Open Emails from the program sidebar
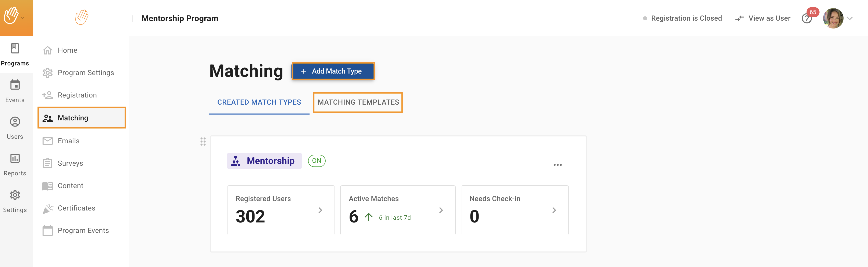868x267 pixels. [x=68, y=141]
